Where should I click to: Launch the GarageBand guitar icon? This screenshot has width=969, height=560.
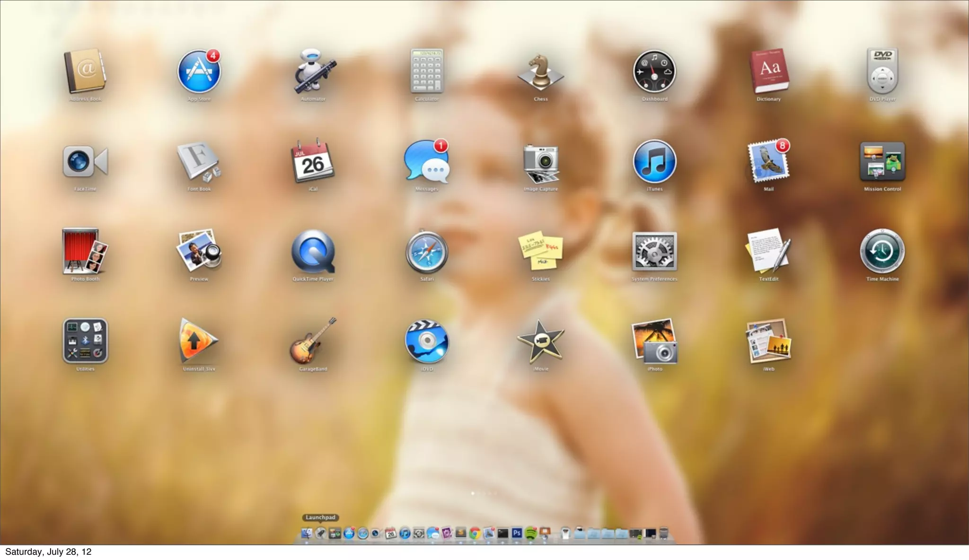[313, 341]
